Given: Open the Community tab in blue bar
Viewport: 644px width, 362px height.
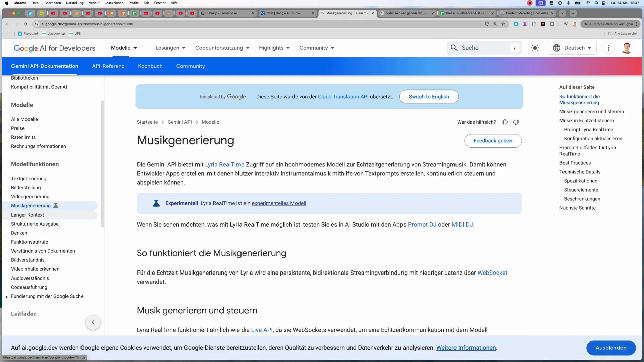Looking at the screenshot, I should coord(191,66).
